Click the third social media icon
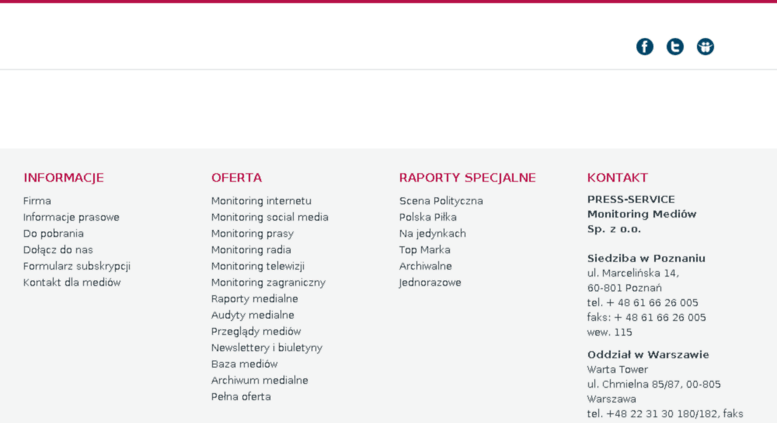Image resolution: width=777 pixels, height=423 pixels. [705, 47]
